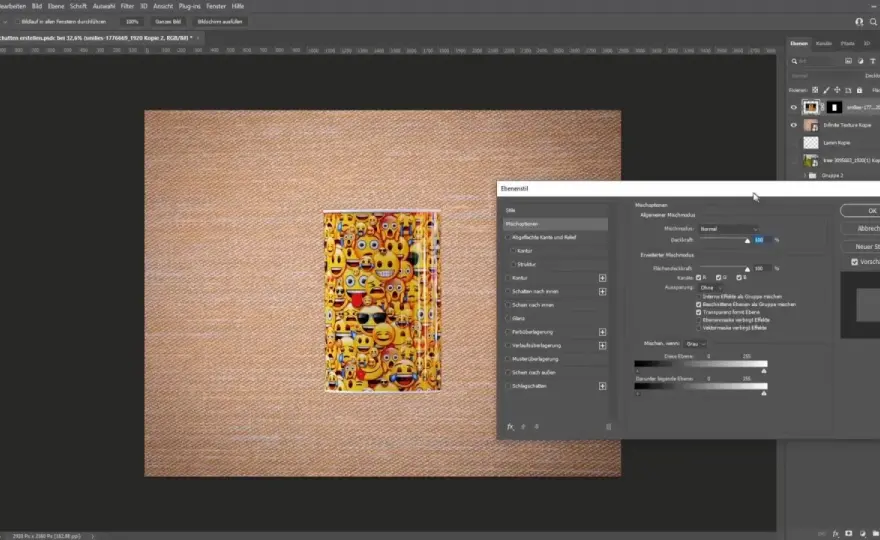Image resolution: width=880 pixels, height=540 pixels.
Task: Switch to the Pfade tab
Action: (847, 43)
